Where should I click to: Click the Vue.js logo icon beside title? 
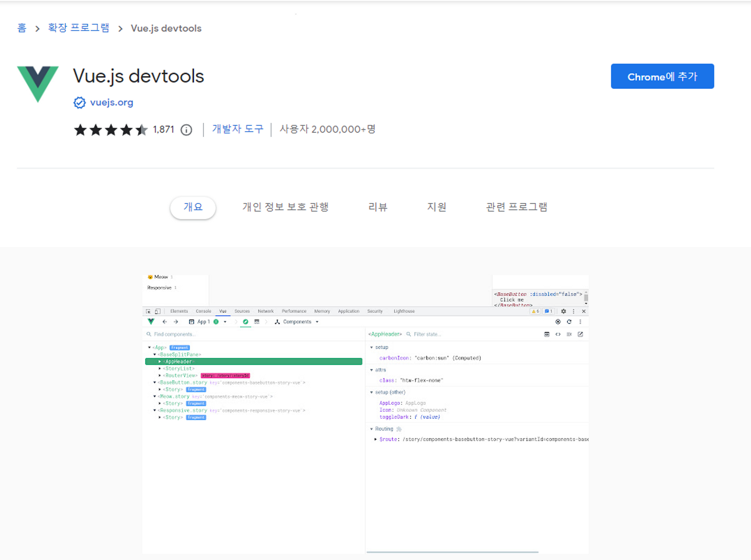pos(38,83)
